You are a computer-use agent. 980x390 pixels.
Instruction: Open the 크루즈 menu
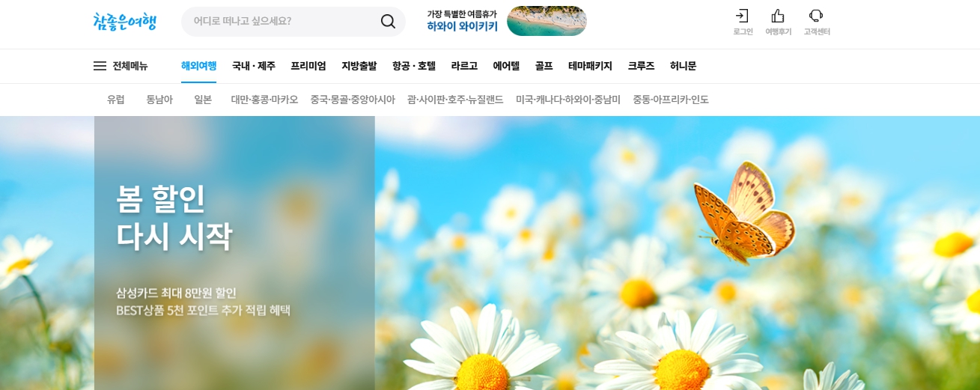(641, 66)
